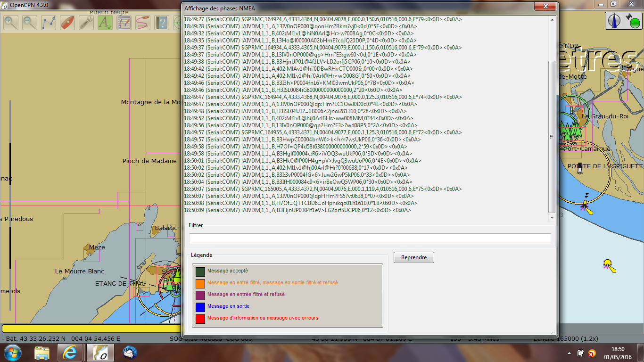Open the help book icon
This screenshot has width=644, height=362.
click(162, 22)
